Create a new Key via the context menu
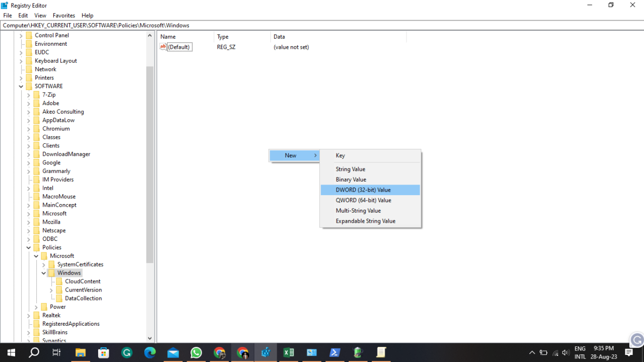Viewport: 644px width, 362px height. [340, 155]
